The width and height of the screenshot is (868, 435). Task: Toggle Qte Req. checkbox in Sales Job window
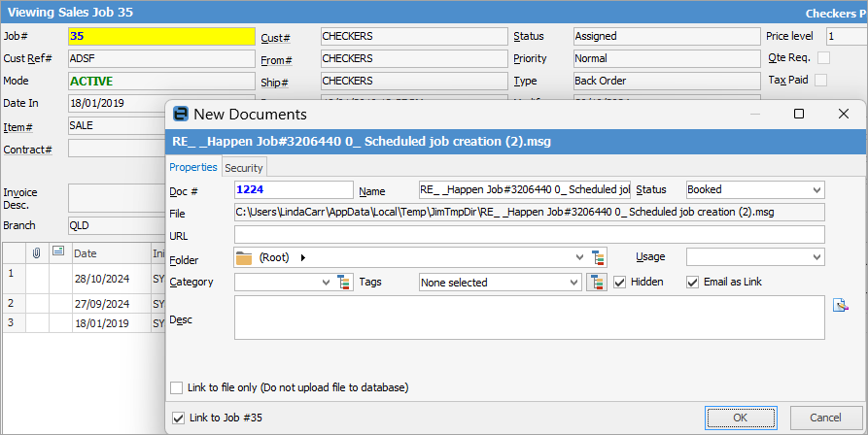pos(823,57)
